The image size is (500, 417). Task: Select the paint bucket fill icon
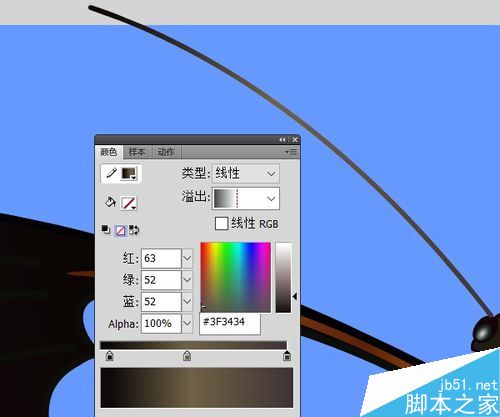(110, 202)
